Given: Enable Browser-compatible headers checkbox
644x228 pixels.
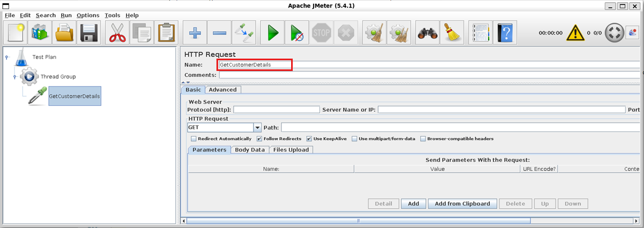Looking at the screenshot, I should [x=423, y=139].
